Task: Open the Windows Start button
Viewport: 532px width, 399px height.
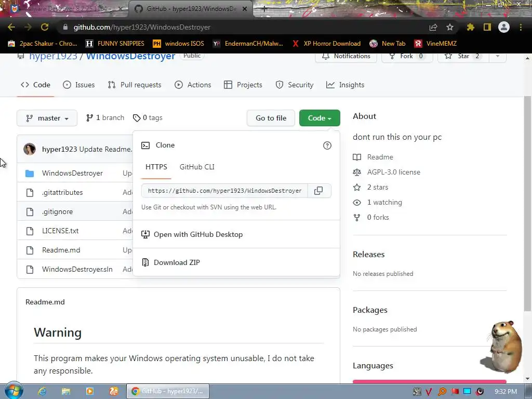Action: click(x=14, y=391)
